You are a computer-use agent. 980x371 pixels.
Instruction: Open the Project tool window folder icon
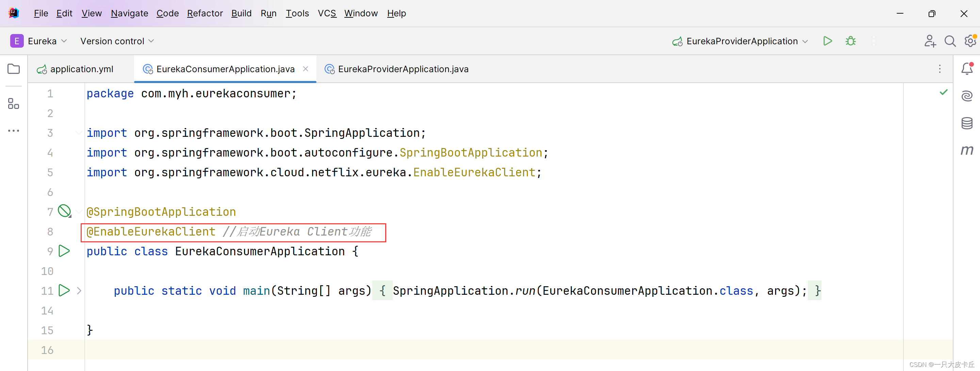(x=14, y=69)
